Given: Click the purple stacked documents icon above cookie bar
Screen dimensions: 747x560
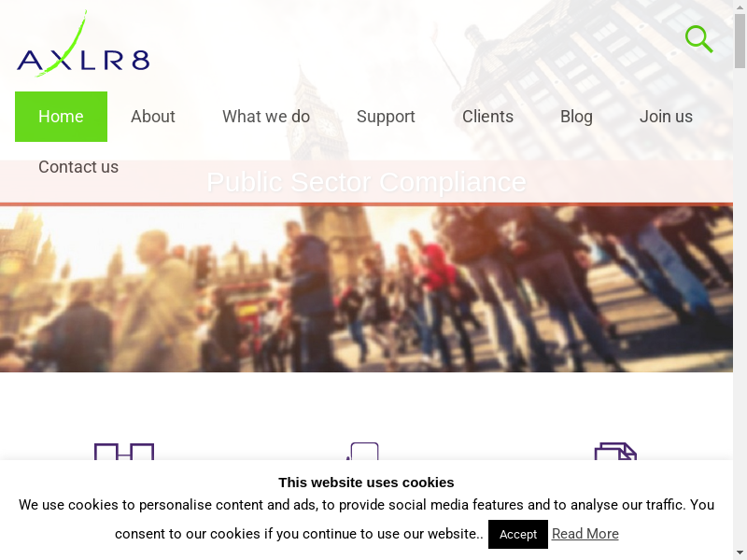Looking at the screenshot, I should (x=615, y=452).
